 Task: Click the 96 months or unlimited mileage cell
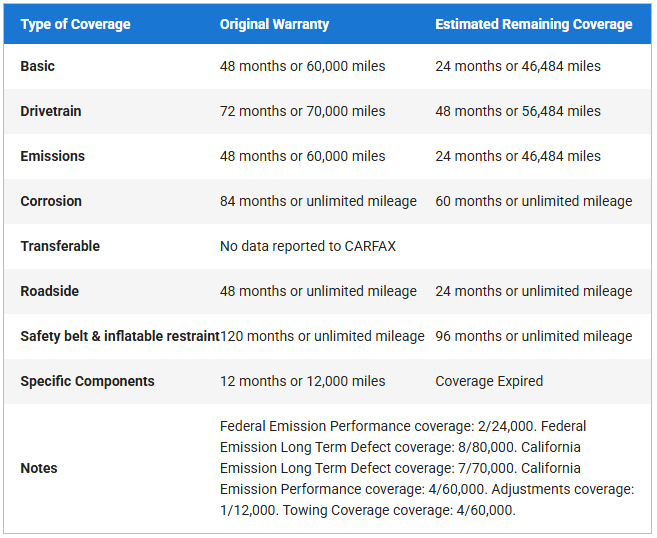[x=533, y=336]
